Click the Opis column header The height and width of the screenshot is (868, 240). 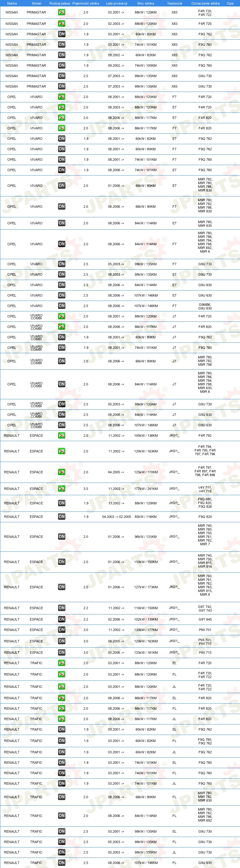click(230, 3)
